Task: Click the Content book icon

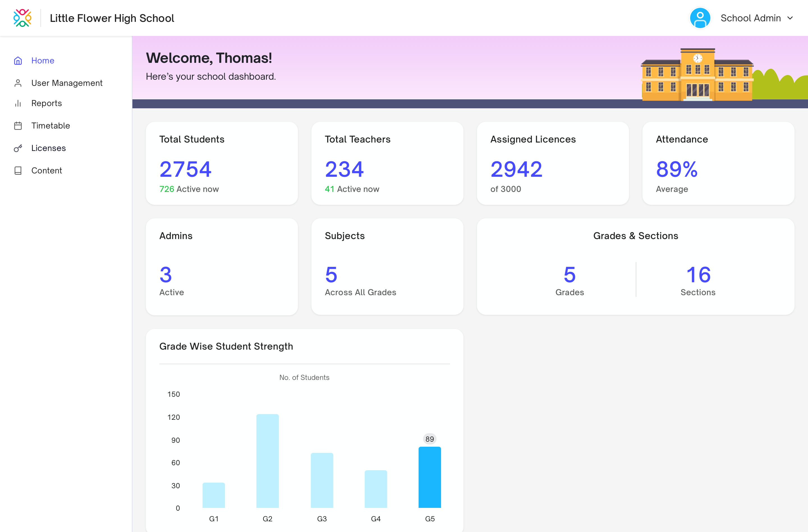Action: (18, 170)
